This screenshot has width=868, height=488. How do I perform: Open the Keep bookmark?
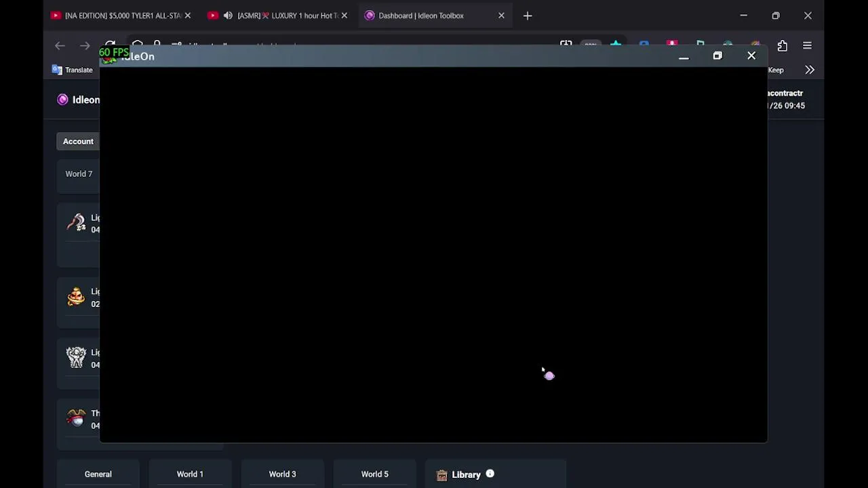(776, 70)
